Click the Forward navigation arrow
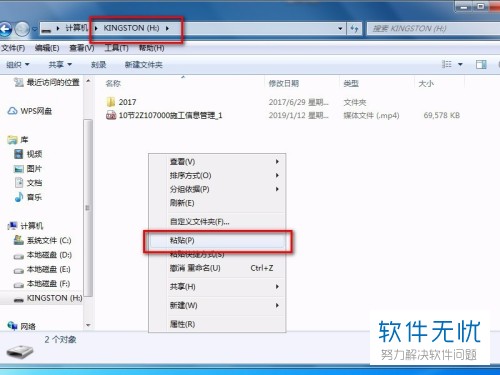 [23, 29]
